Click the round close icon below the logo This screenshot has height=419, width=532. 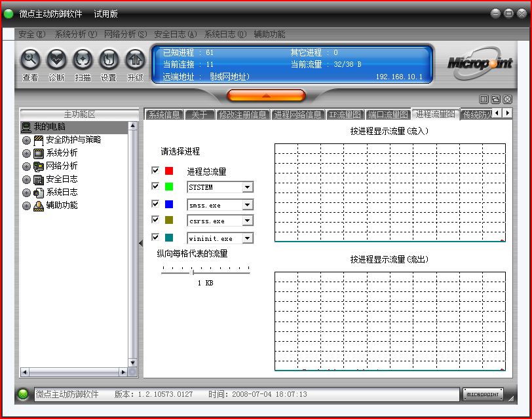[x=508, y=100]
